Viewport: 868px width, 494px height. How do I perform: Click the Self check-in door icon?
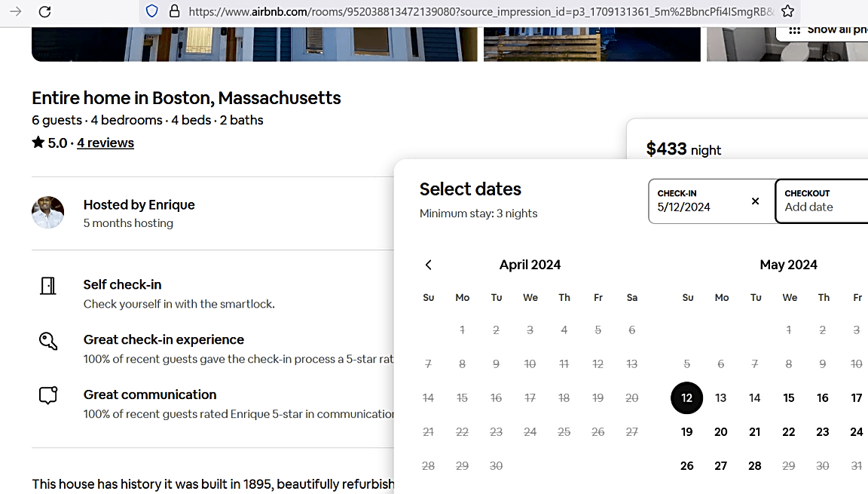pyautogui.click(x=48, y=286)
